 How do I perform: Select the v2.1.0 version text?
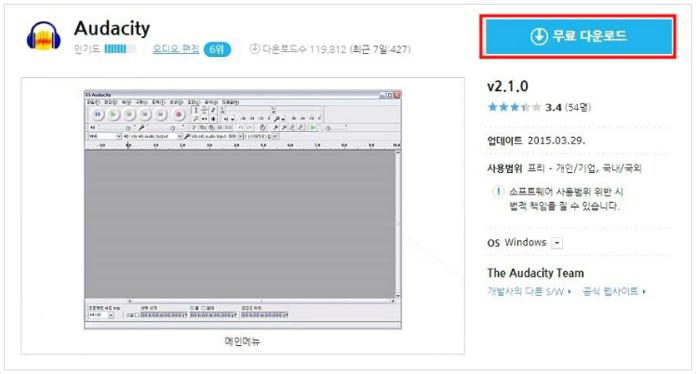(508, 86)
